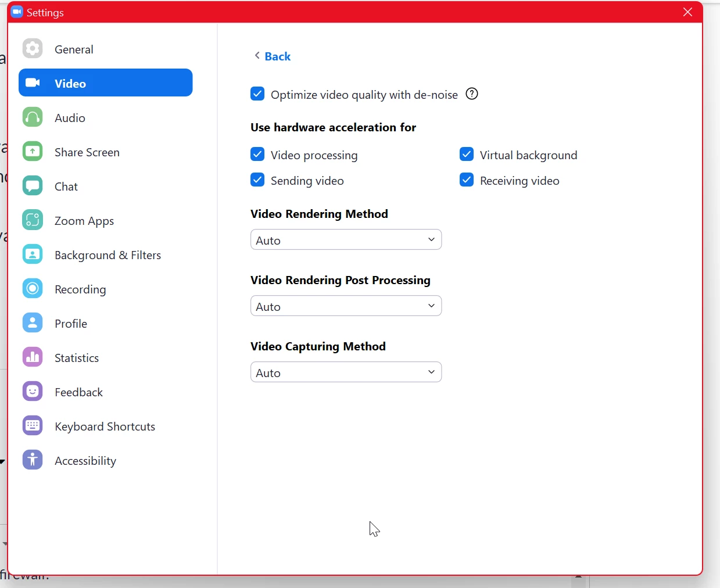Toggle Receiving video hardware acceleration checkbox
The width and height of the screenshot is (720, 588).
tap(467, 180)
